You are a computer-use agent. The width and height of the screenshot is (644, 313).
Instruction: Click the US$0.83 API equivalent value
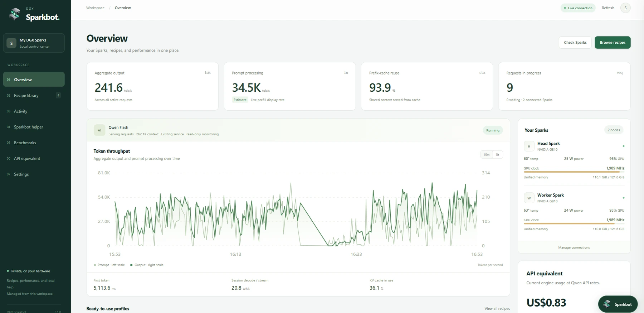546,303
